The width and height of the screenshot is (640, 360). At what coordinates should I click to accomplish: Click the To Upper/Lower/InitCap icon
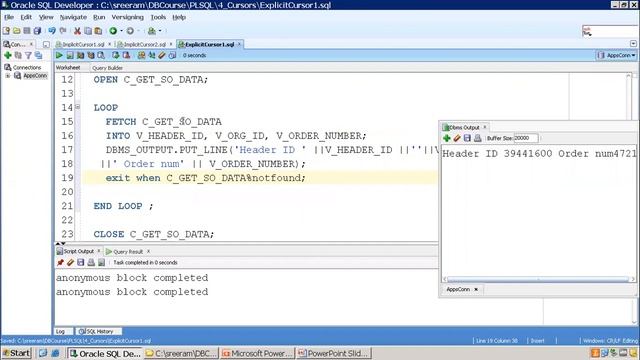(152, 55)
